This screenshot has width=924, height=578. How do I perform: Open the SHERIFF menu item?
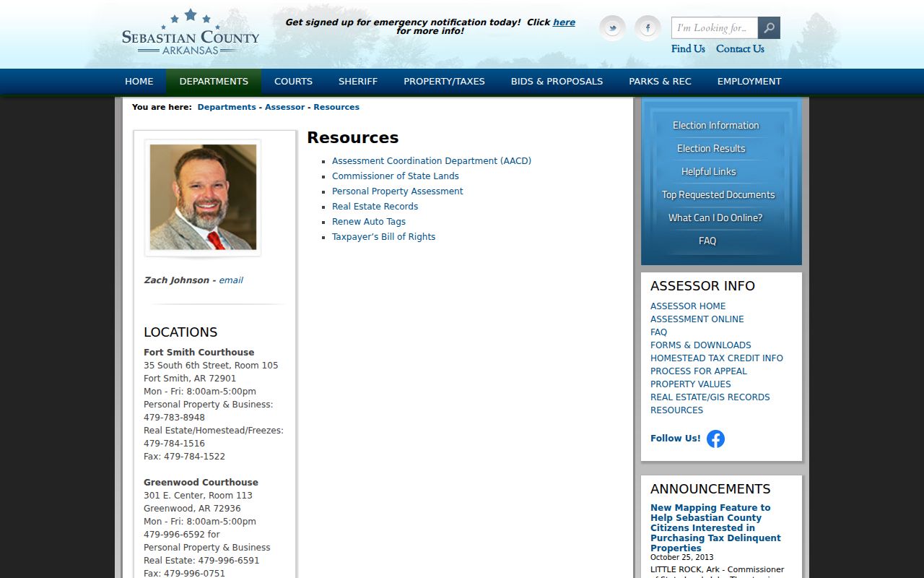358,82
